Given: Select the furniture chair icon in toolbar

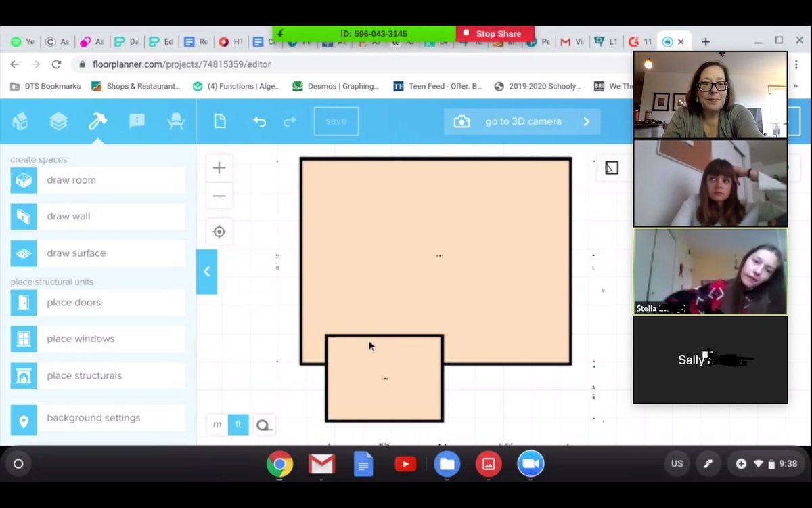Looking at the screenshot, I should pos(176,121).
